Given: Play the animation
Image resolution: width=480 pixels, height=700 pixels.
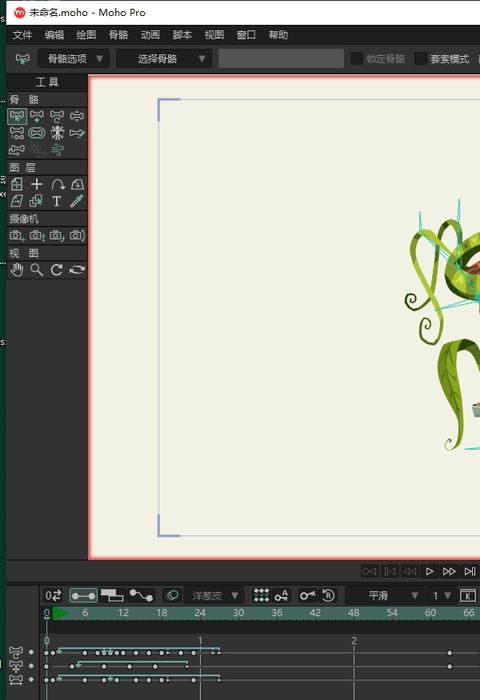Looking at the screenshot, I should 429,571.
